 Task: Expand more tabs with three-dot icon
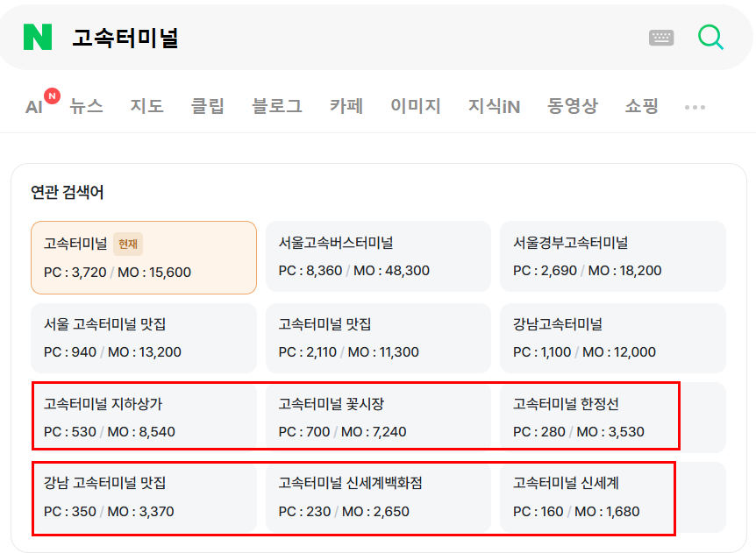695,107
